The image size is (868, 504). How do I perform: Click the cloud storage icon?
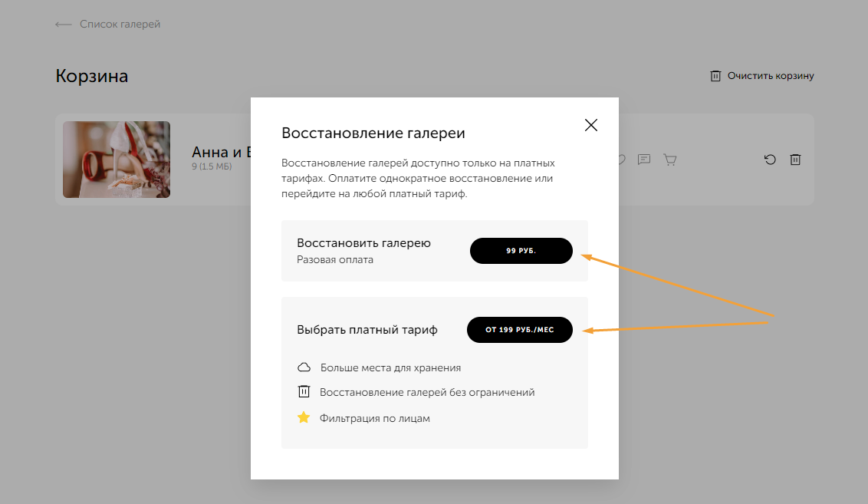click(304, 367)
